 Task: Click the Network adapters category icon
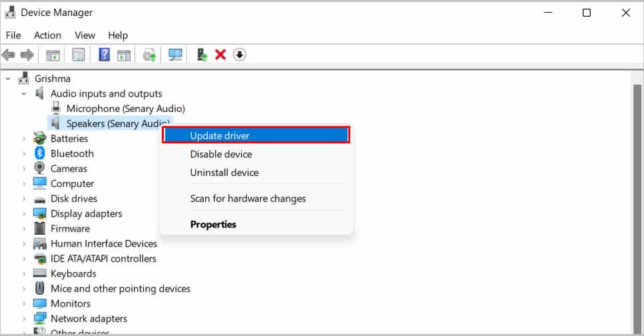pyautogui.click(x=40, y=318)
